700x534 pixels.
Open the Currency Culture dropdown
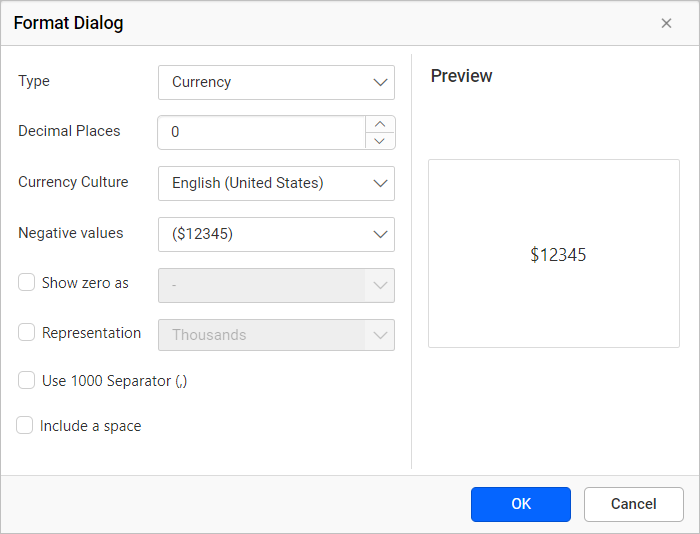276,184
